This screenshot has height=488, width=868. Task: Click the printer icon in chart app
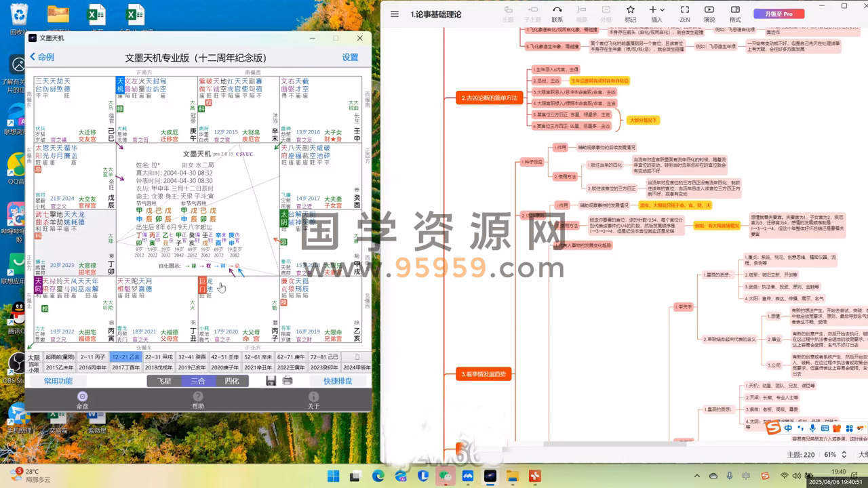pos(288,381)
